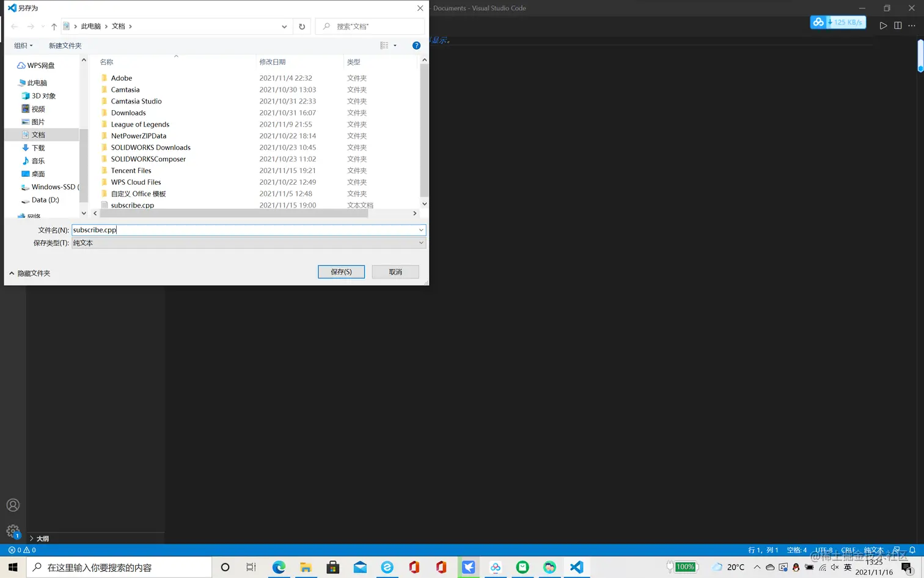This screenshot has height=578, width=924.
Task: Run the file with VS Code play icon
Action: (x=883, y=26)
